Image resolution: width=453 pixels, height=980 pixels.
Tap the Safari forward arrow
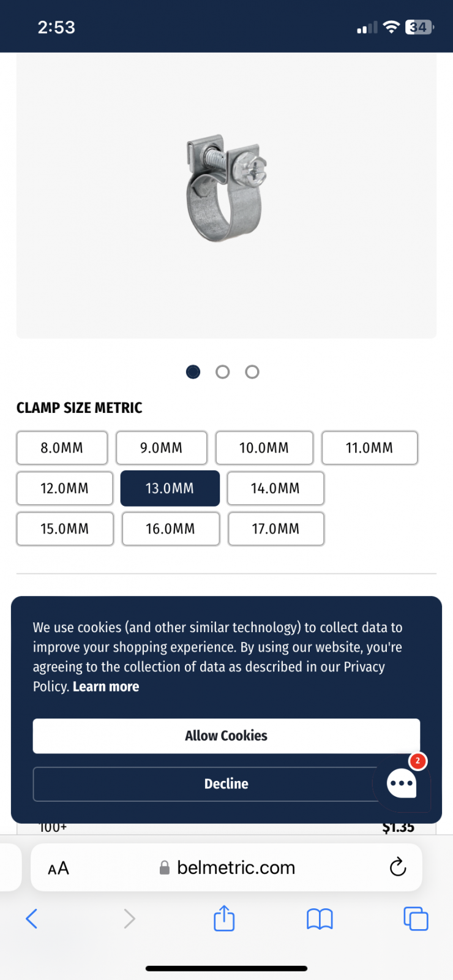pos(129,918)
